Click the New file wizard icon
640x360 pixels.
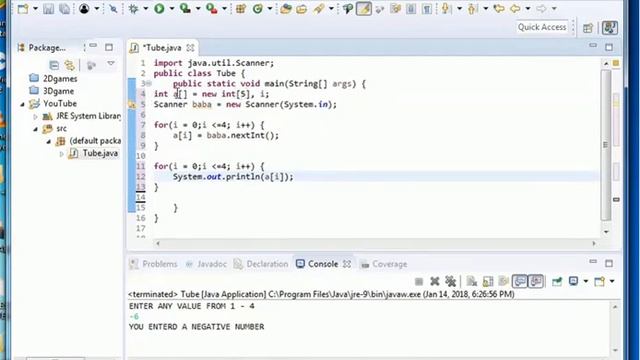pyautogui.click(x=23, y=9)
